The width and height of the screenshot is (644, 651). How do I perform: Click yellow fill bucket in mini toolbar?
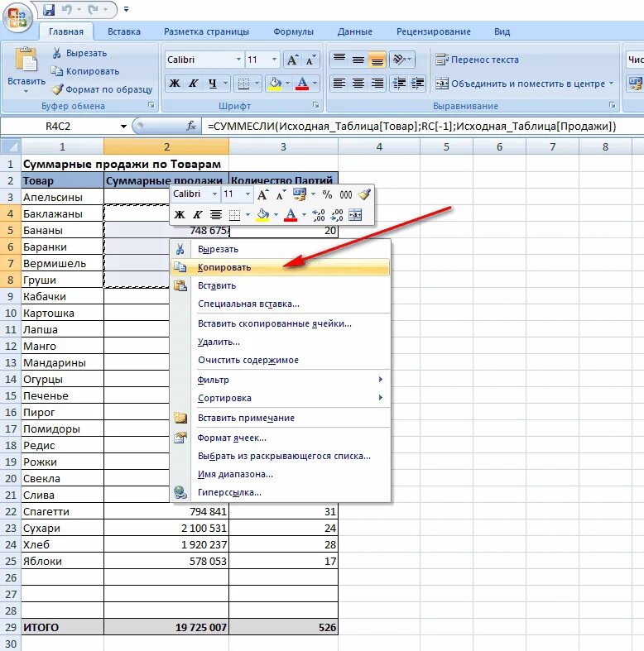click(262, 215)
